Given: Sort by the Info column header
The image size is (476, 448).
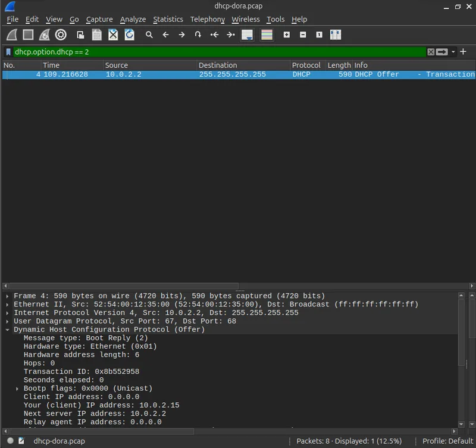Looking at the screenshot, I should [414, 65].
